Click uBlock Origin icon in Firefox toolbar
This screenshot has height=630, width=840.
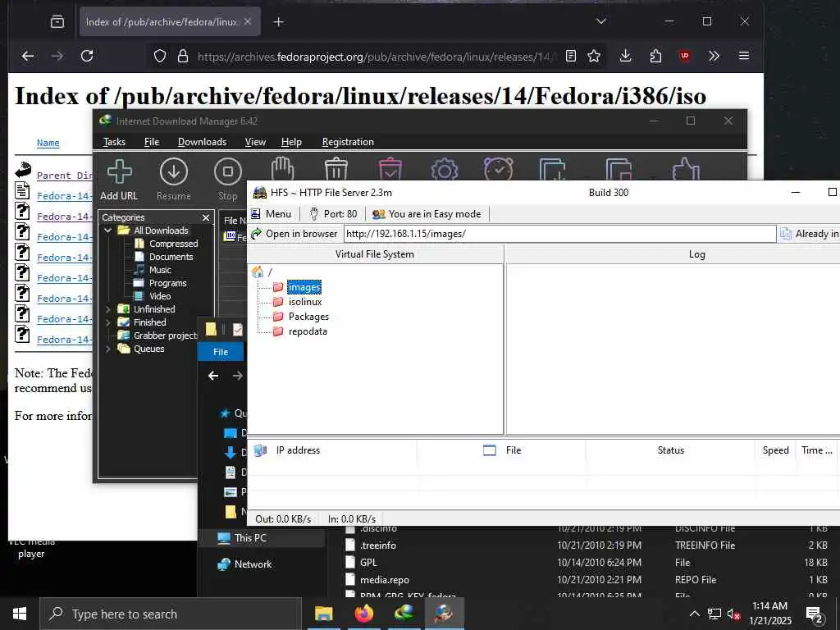pyautogui.click(x=685, y=56)
